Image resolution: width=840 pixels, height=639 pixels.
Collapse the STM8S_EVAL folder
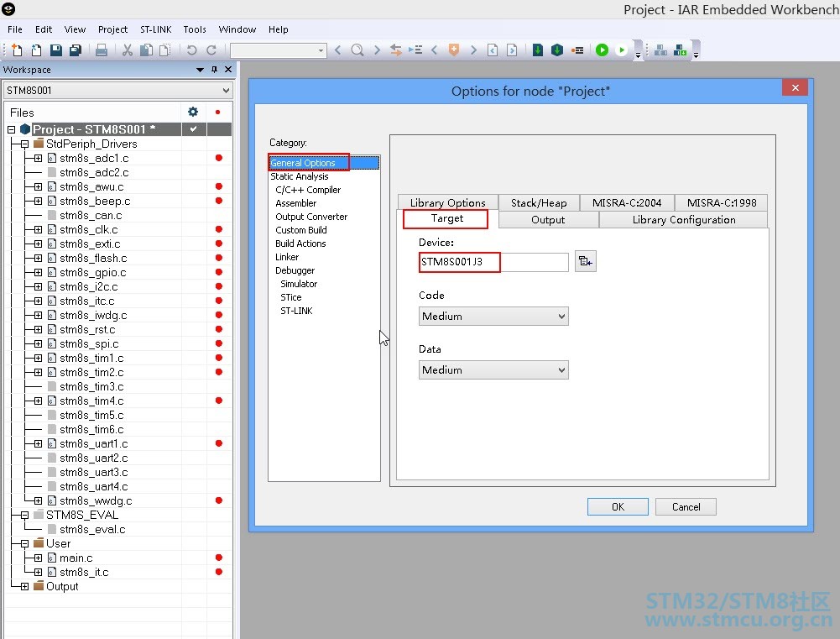click(x=24, y=516)
